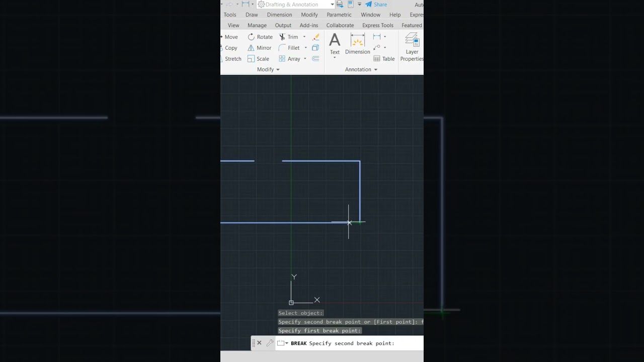Open the linear dimension dropdown arrow

385,37
